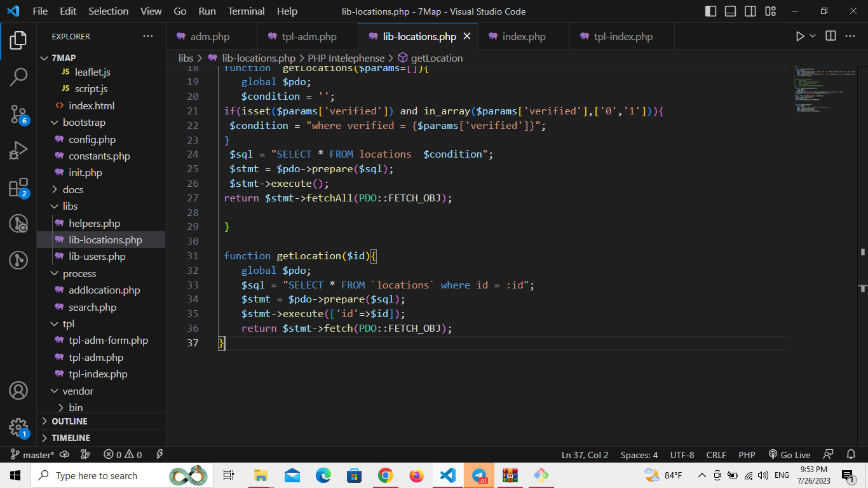The image size is (868, 488).
Task: Expand the docs folder
Action: click(102, 189)
